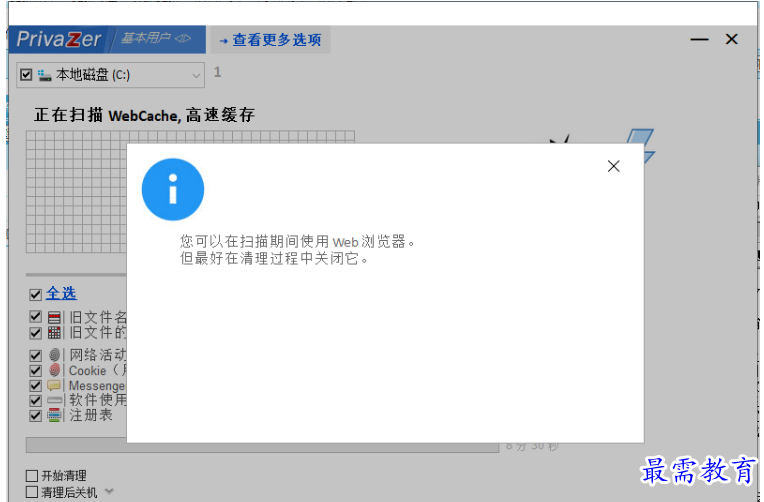
Task: Click the 正在扫描 WebCache status text
Action: 144,116
